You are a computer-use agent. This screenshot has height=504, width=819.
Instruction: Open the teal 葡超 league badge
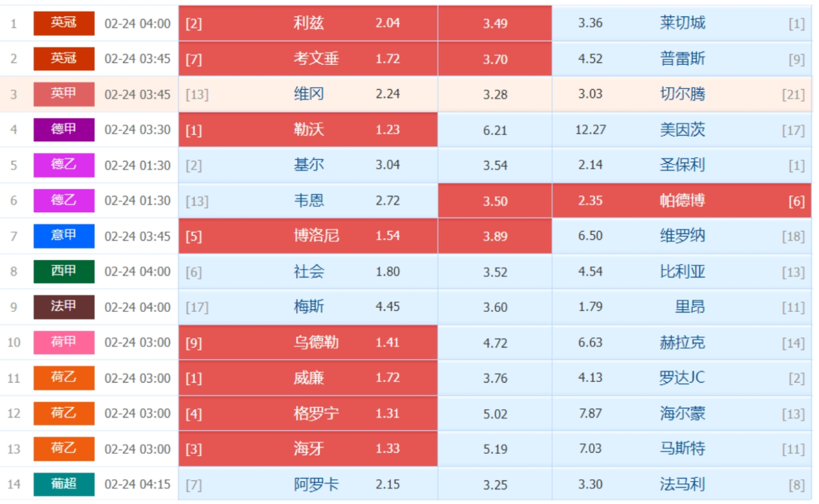tap(64, 485)
